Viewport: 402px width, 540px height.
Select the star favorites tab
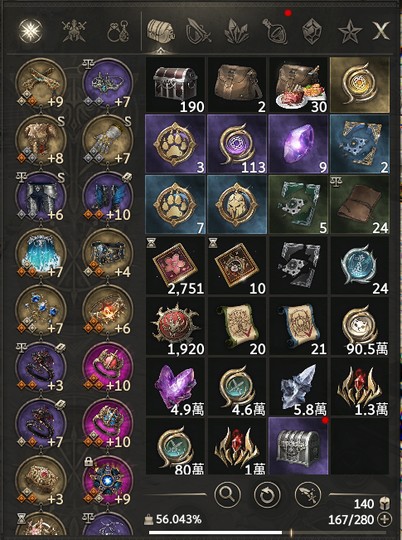click(x=350, y=32)
